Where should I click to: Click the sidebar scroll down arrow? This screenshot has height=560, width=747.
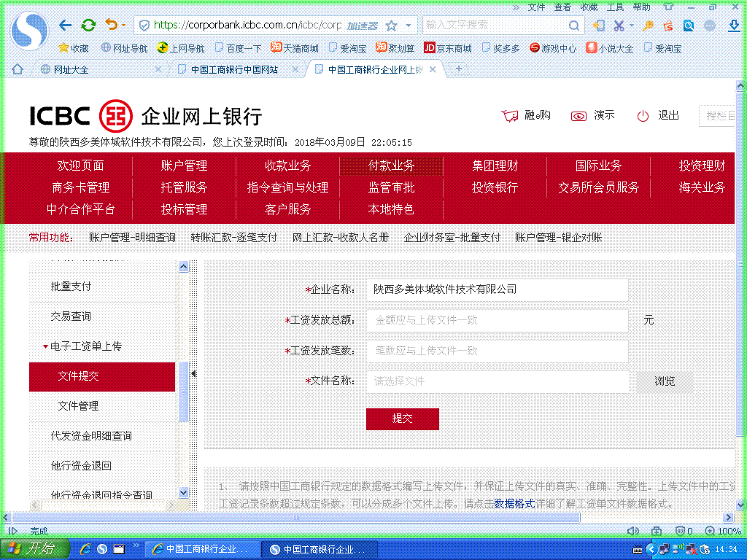pyautogui.click(x=183, y=493)
